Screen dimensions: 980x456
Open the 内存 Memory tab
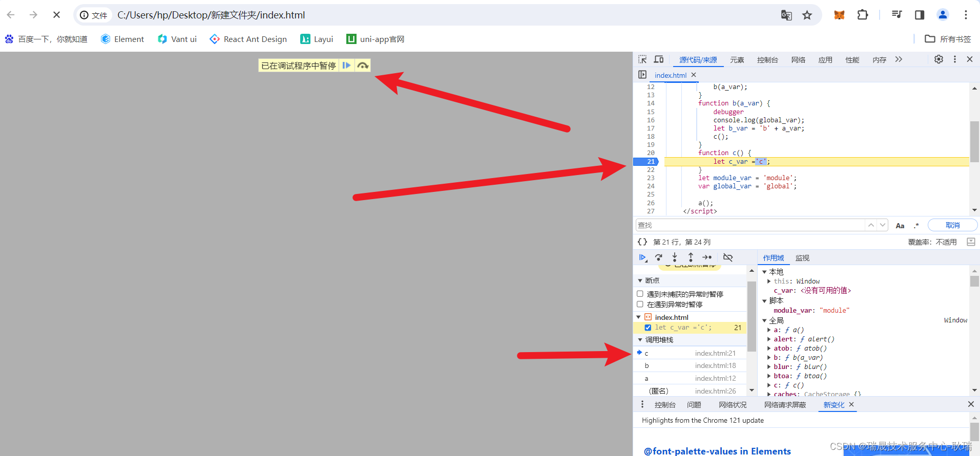(x=880, y=60)
